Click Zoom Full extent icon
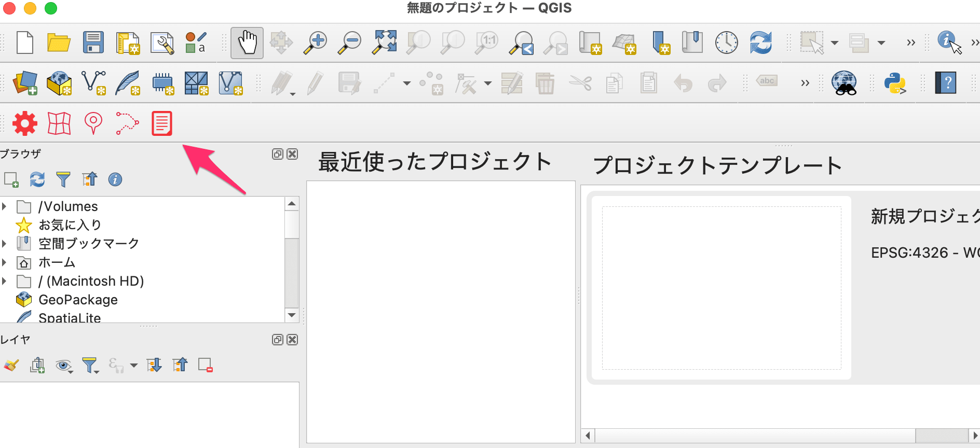The image size is (980, 448). click(384, 43)
